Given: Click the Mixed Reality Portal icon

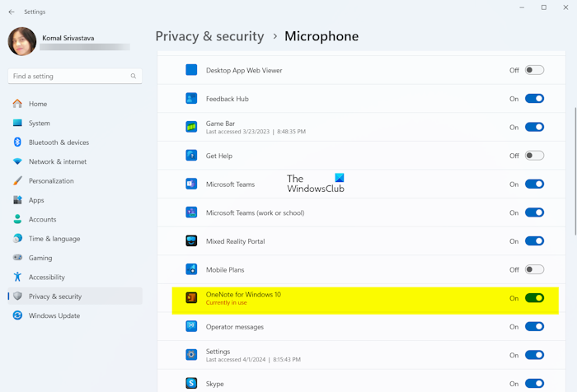Looking at the screenshot, I should [x=191, y=240].
